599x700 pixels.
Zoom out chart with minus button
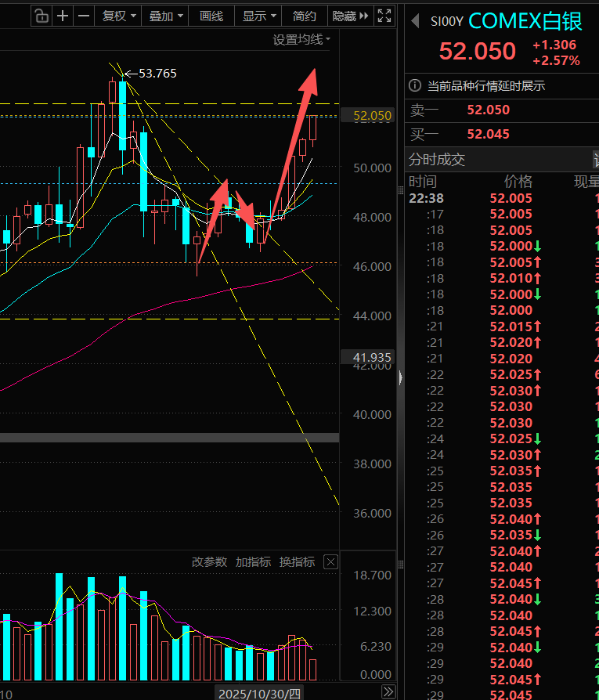(84, 16)
